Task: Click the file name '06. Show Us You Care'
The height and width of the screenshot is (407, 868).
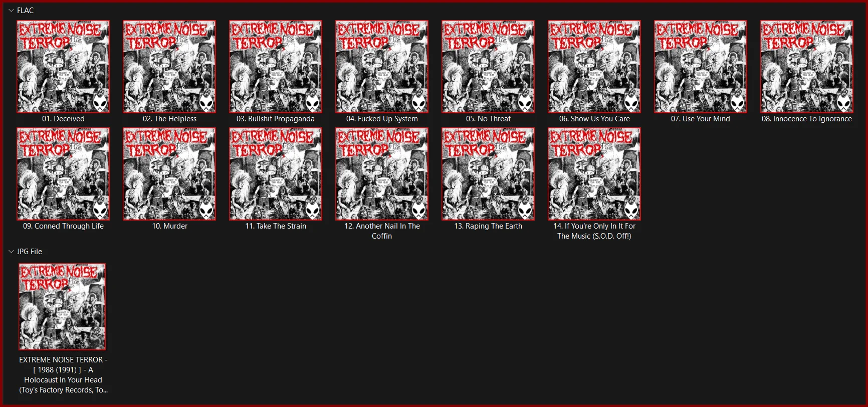Action: (594, 119)
